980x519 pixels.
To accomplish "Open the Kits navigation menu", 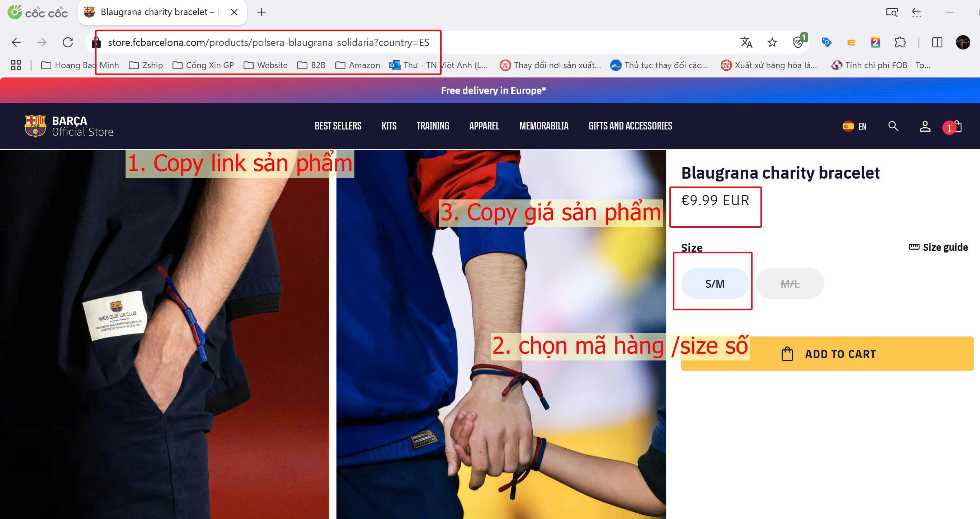I will tap(389, 126).
